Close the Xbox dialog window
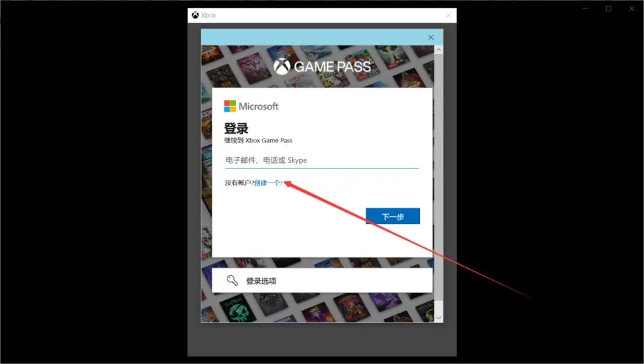Viewport: 644px width, 364px height. click(x=448, y=15)
